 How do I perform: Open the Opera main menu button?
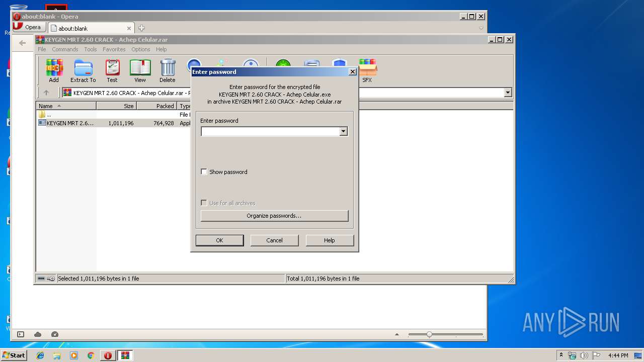point(29,27)
